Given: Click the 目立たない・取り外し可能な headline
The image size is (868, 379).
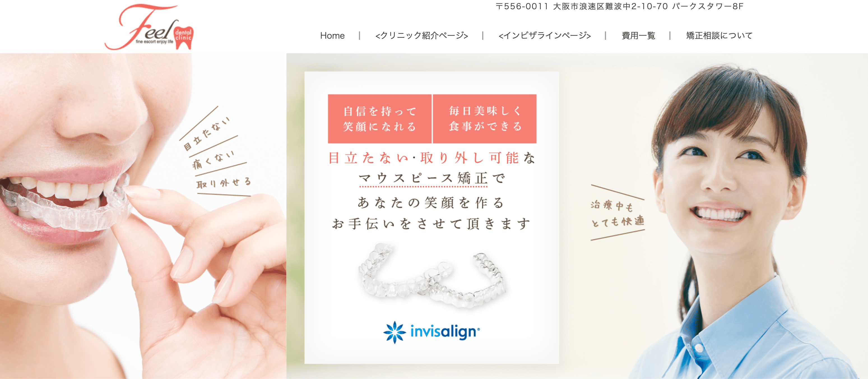Looking at the screenshot, I should 432,158.
